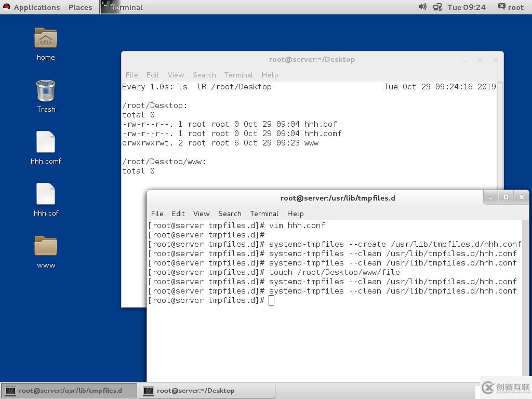
Task: Click terminal icon of tmpfiles.d taskbar entry
Action: pos(10,391)
